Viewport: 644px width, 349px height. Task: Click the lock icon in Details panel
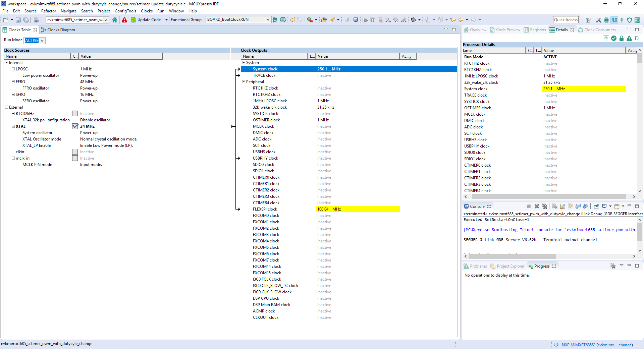tap(622, 38)
